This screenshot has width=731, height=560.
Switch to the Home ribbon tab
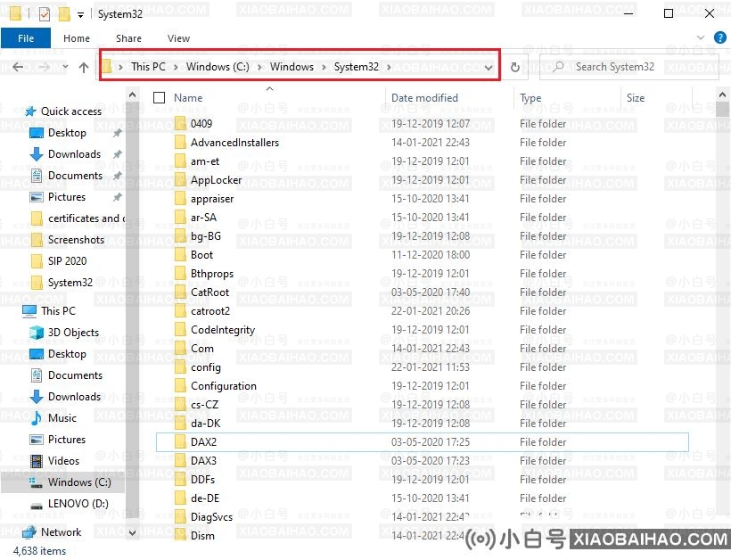pyautogui.click(x=77, y=38)
